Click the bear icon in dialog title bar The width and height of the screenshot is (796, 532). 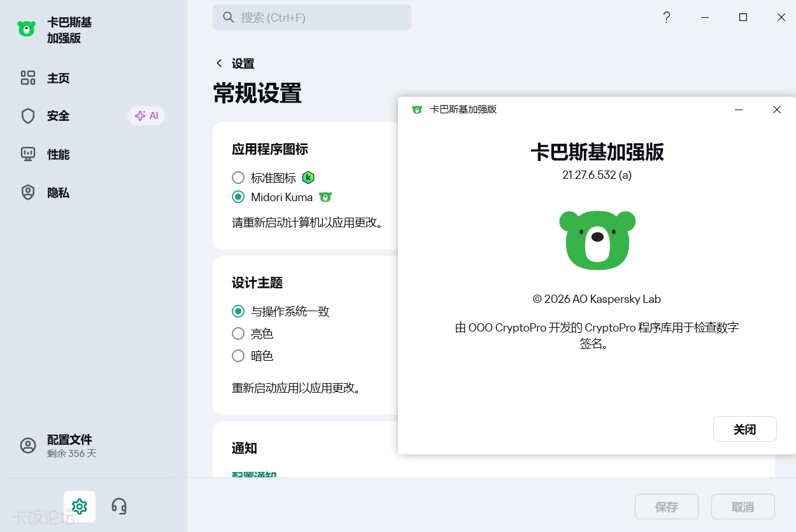pos(417,109)
